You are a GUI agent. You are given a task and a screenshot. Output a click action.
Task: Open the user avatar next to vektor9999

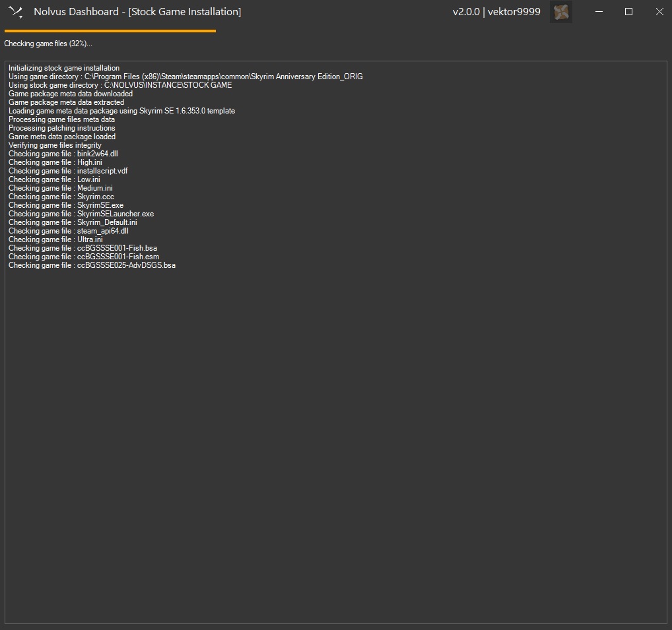click(x=560, y=12)
